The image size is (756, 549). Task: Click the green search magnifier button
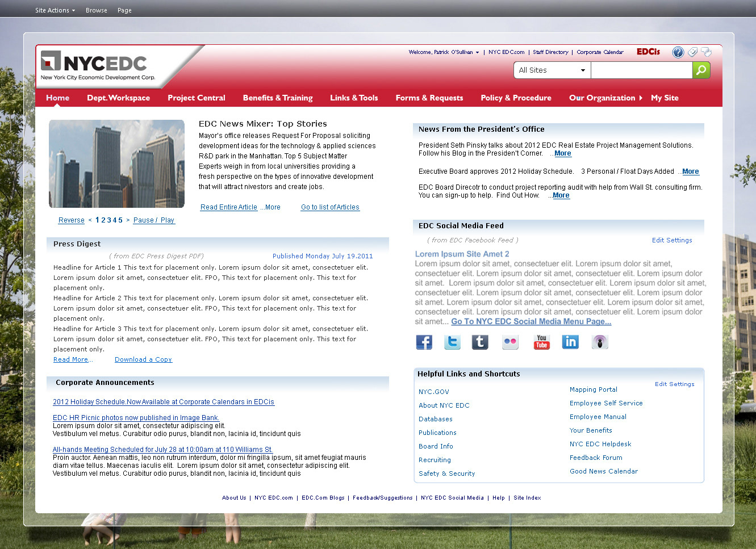point(701,70)
